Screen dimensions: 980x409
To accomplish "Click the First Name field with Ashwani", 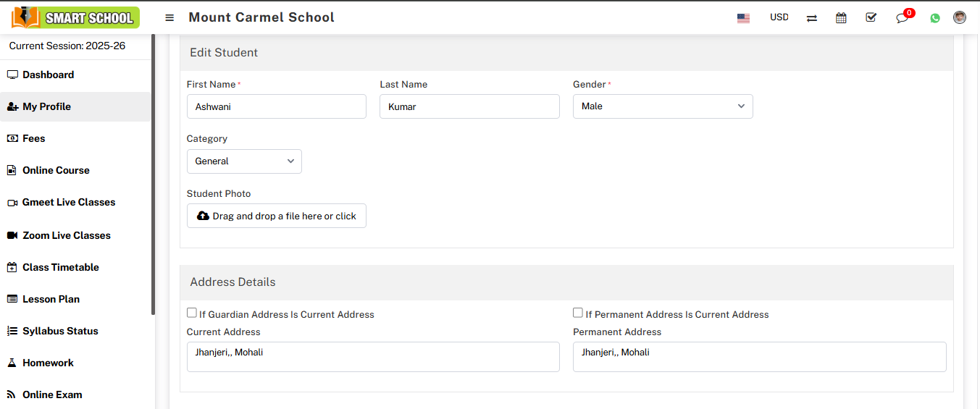I will [x=277, y=106].
